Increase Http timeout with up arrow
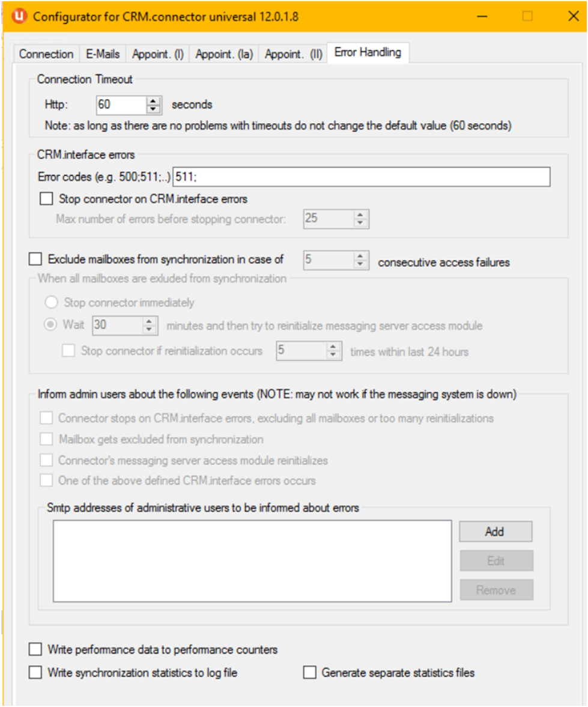The image size is (588, 707). tap(153, 100)
